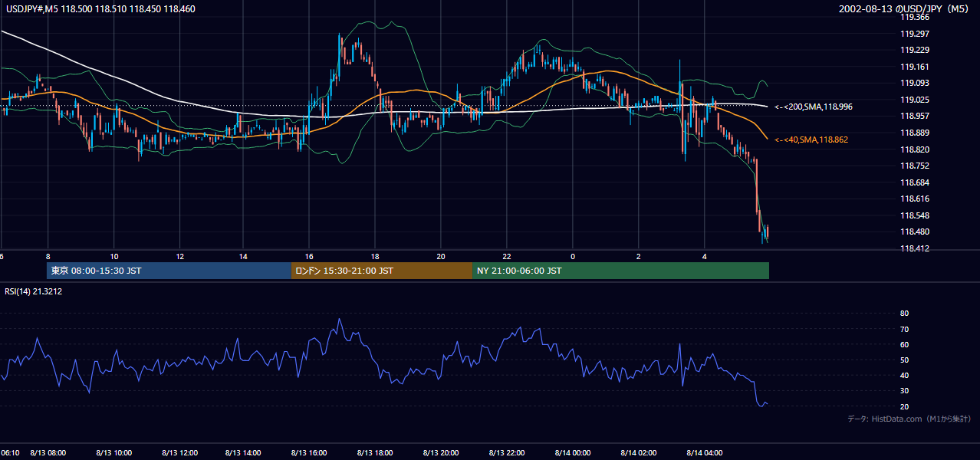Screen dimensions: 980x460
Task: Click hour label 14 under price chart
Action: 243,255
